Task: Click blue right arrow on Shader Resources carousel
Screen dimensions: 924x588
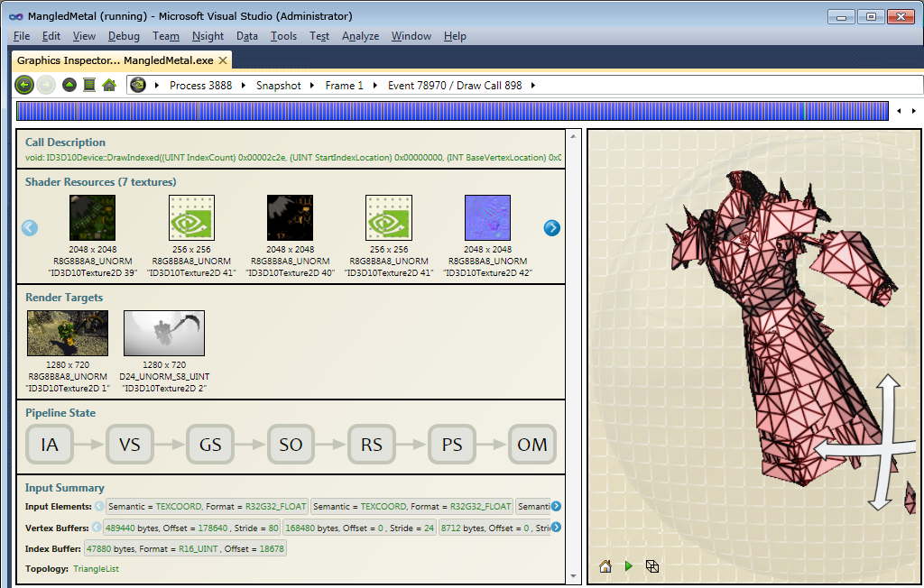Action: point(550,228)
